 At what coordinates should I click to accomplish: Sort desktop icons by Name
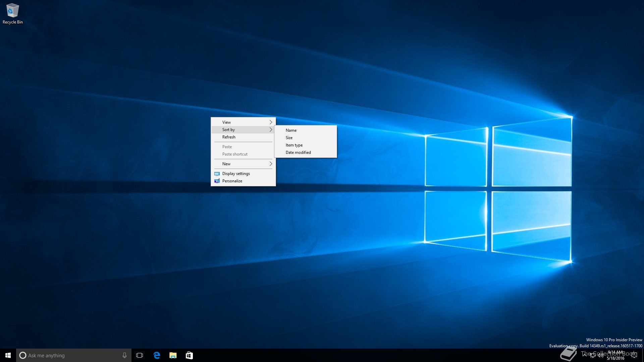[306, 130]
